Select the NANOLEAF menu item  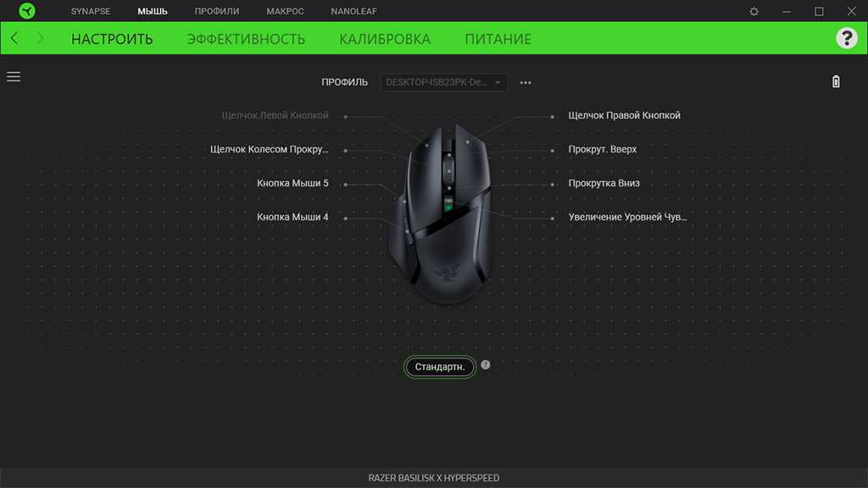[353, 11]
